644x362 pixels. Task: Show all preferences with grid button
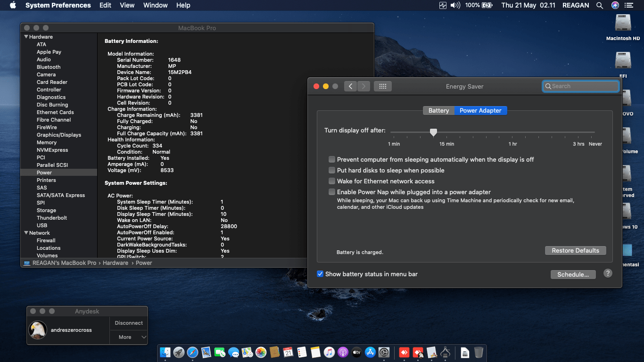[383, 86]
